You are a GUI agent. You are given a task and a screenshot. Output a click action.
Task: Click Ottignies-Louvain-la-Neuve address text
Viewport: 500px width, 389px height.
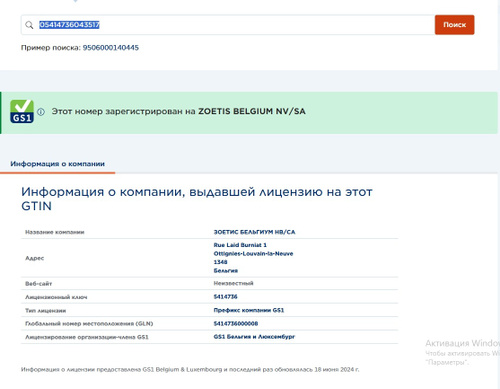(x=253, y=254)
